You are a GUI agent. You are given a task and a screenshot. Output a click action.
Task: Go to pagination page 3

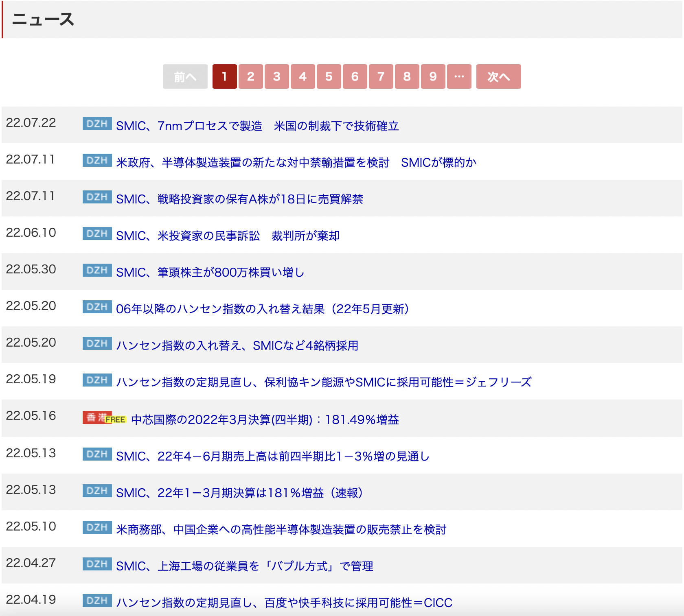click(276, 76)
